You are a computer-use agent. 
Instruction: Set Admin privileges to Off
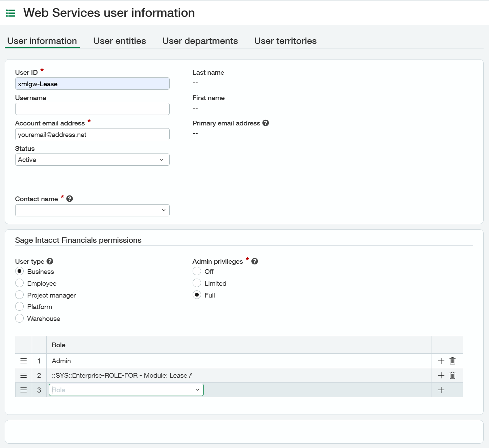click(197, 271)
